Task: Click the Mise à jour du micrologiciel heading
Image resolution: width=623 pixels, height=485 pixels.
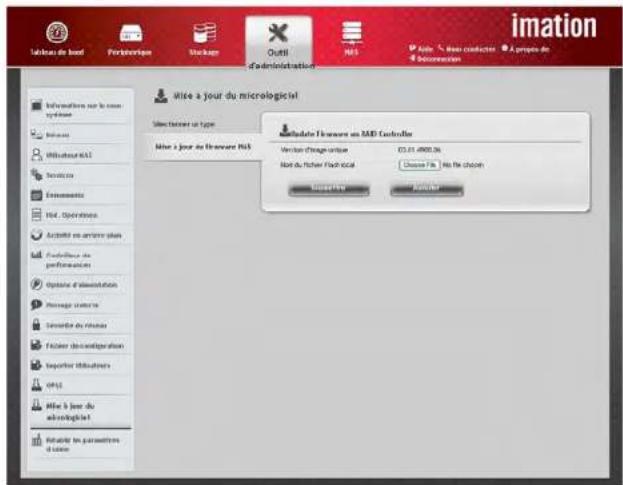Action: 235,96
